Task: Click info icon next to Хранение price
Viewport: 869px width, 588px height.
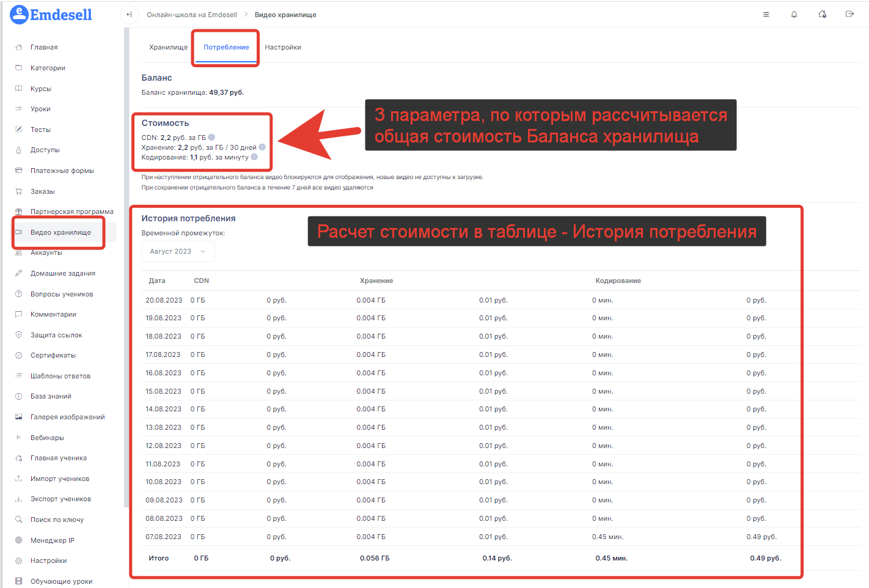Action: pyautogui.click(x=262, y=147)
